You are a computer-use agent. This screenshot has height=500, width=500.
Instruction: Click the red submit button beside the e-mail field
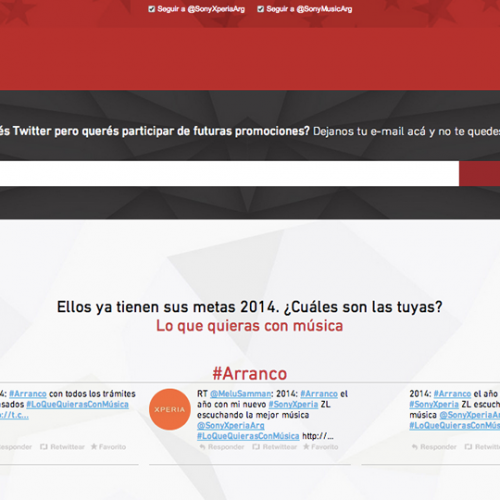click(x=479, y=173)
